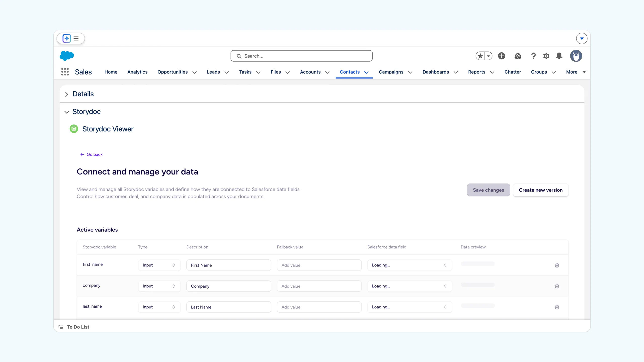Click the Save changes button
644x362 pixels.
click(x=488, y=190)
